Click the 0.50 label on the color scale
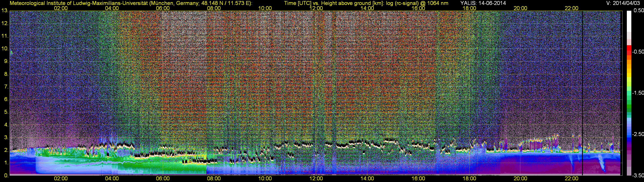Screen dimensions: 644x182 [x=638, y=10]
